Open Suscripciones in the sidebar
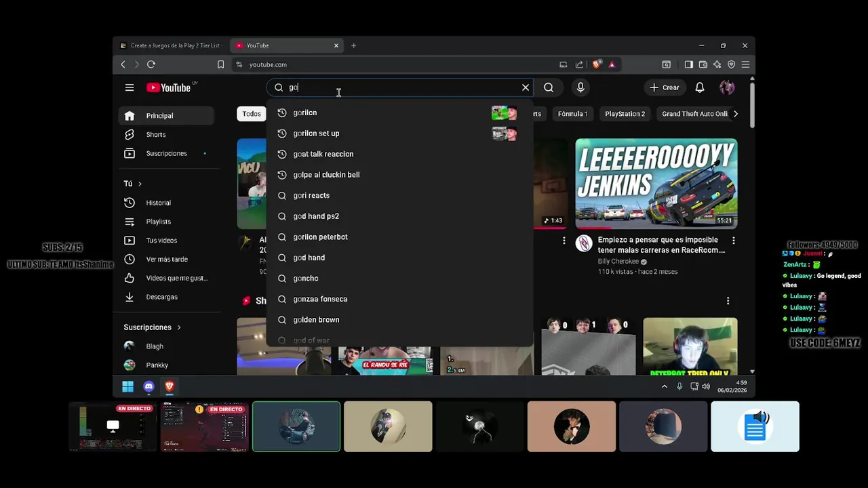This screenshot has height=488, width=868. (167, 153)
